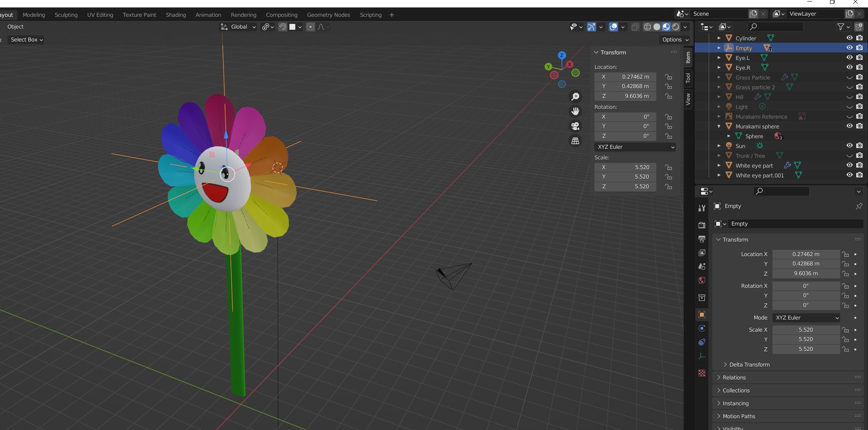Toggle camera view with camera icon
Viewport: 868px width, 430px height.
click(575, 126)
